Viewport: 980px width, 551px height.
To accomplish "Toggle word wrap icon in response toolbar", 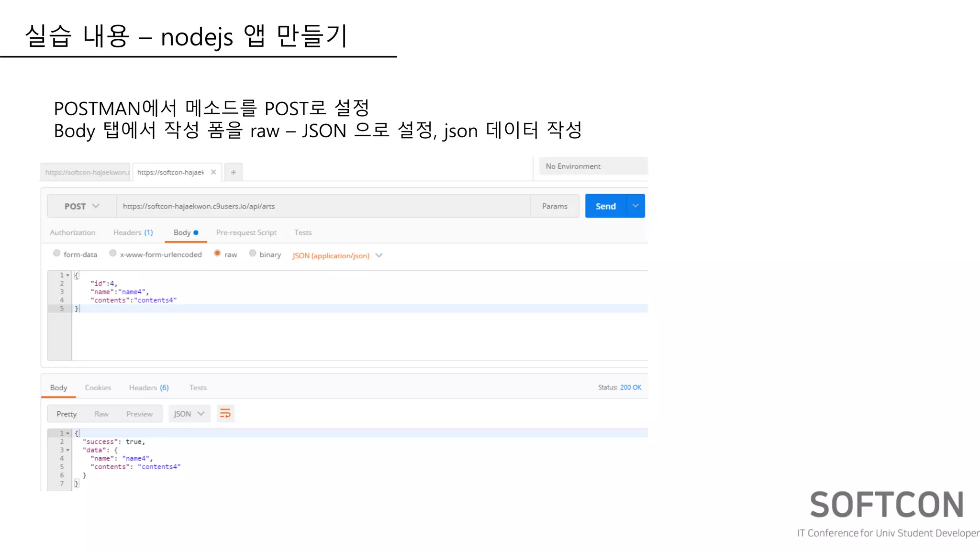I will 225,414.
